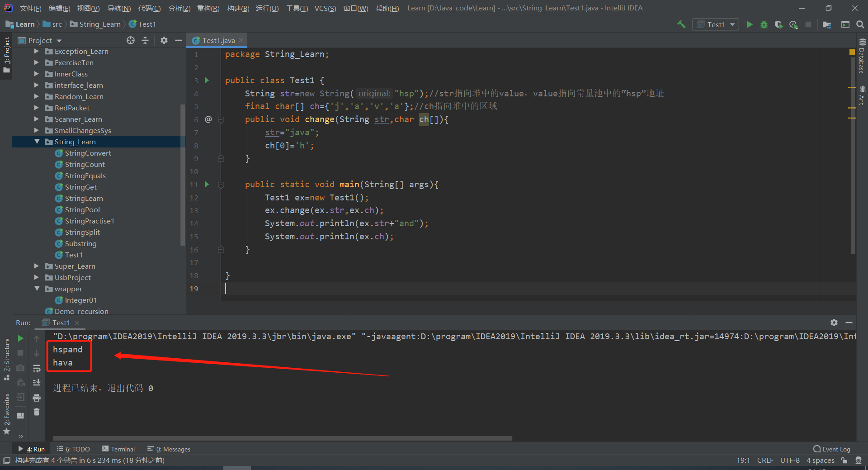The width and height of the screenshot is (868, 470).
Task: Toggle the TODO tool window
Action: pyautogui.click(x=73, y=449)
